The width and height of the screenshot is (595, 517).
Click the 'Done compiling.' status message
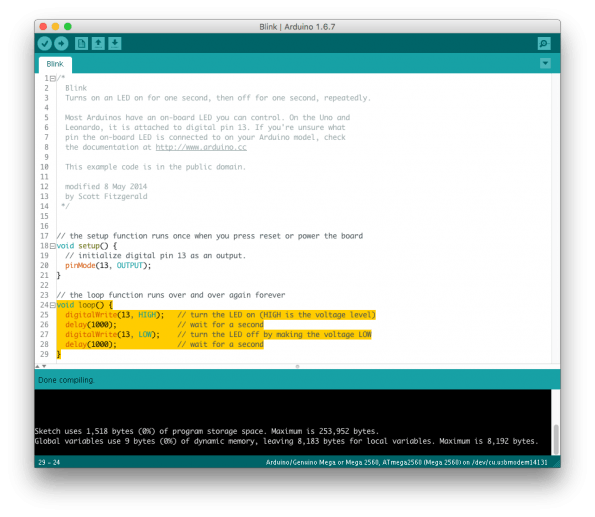[x=66, y=380]
